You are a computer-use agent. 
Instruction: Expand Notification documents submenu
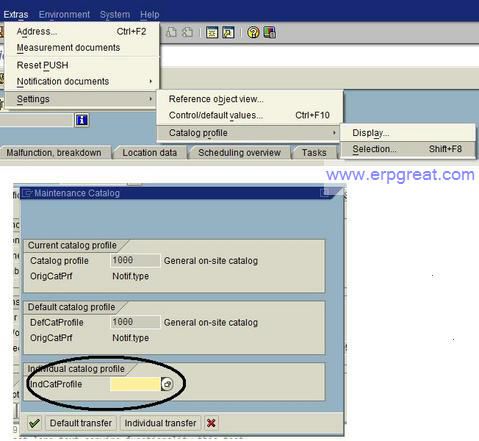(x=82, y=81)
